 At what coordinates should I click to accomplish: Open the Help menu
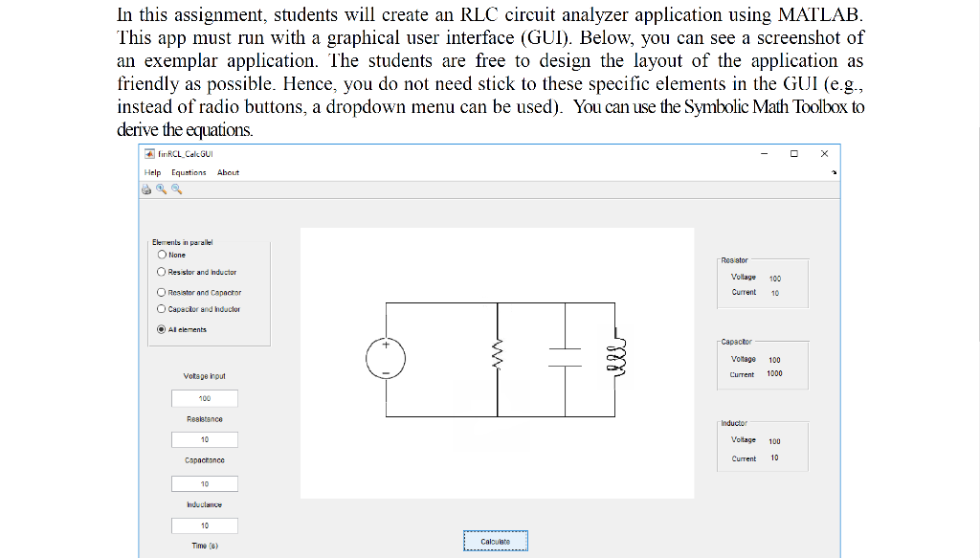[152, 172]
